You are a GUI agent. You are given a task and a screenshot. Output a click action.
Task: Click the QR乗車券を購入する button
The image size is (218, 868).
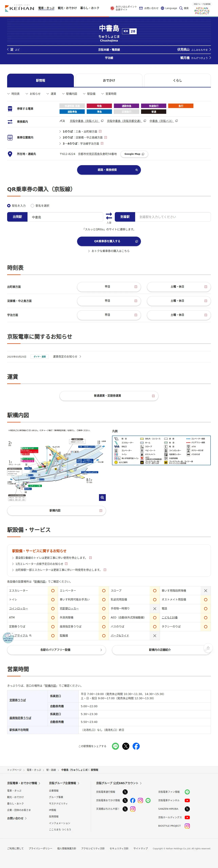[109, 241]
